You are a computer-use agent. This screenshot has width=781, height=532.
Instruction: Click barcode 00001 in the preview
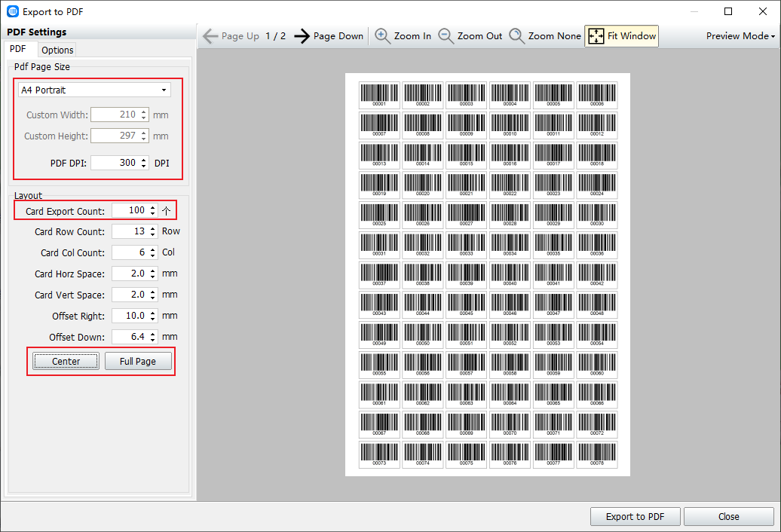click(379, 95)
